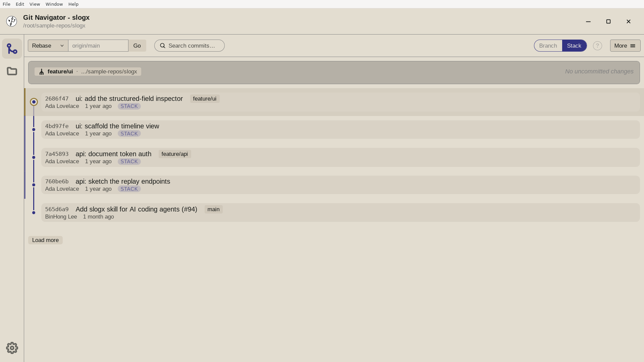Maximize the Git Navigator window
Viewport: 644px width, 362px height.
pos(608,21)
